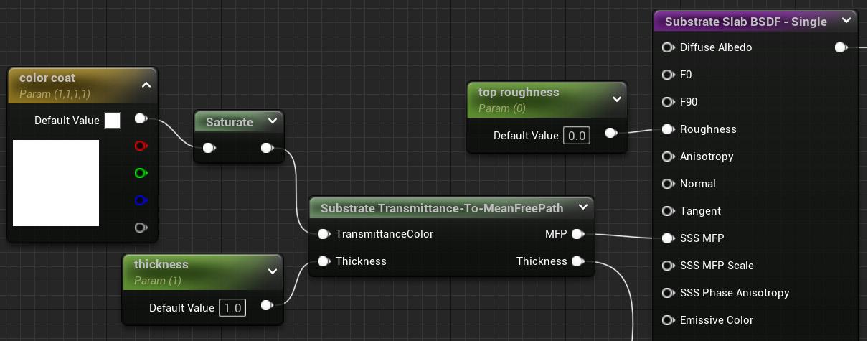Click the blue channel output pin
The width and height of the screenshot is (868, 341).
click(141, 200)
